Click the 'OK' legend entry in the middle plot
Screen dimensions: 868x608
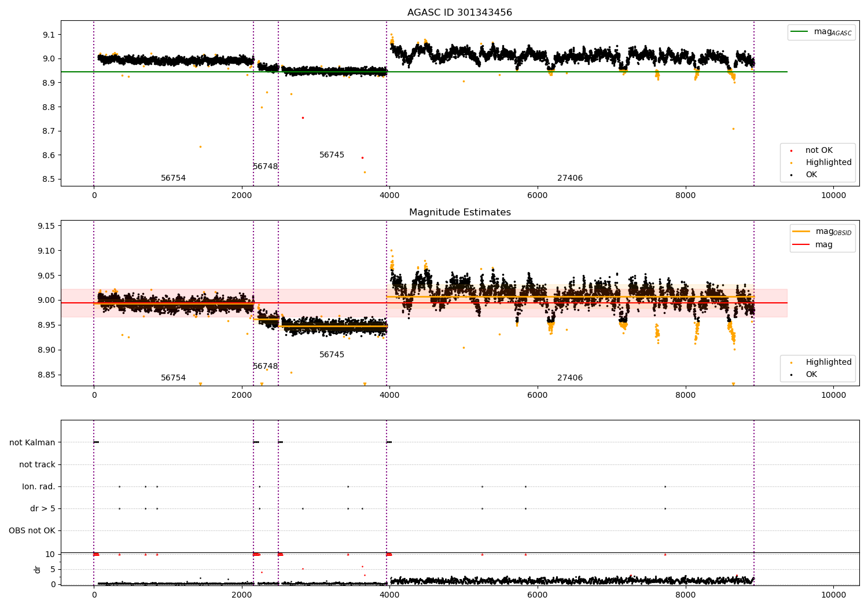811,375
